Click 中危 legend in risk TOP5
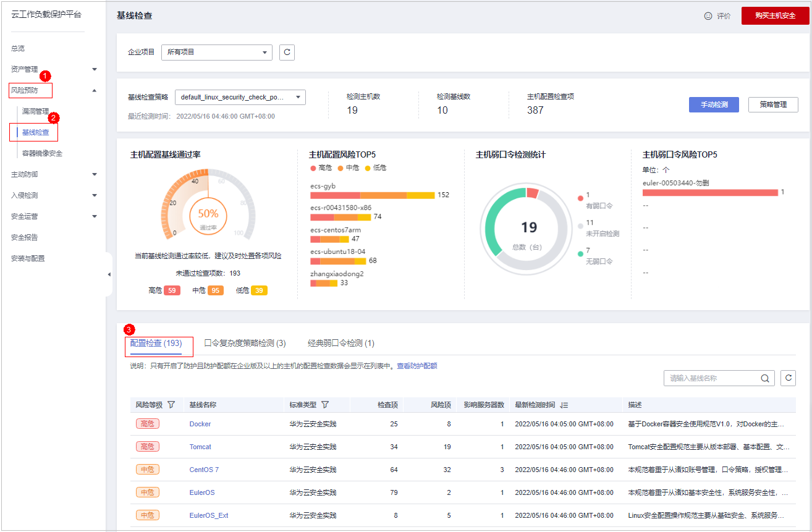Image resolution: width=812 pixels, height=532 pixels. coord(349,168)
